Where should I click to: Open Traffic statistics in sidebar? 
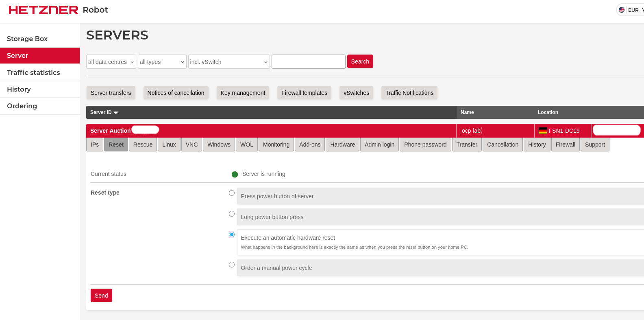click(40, 72)
